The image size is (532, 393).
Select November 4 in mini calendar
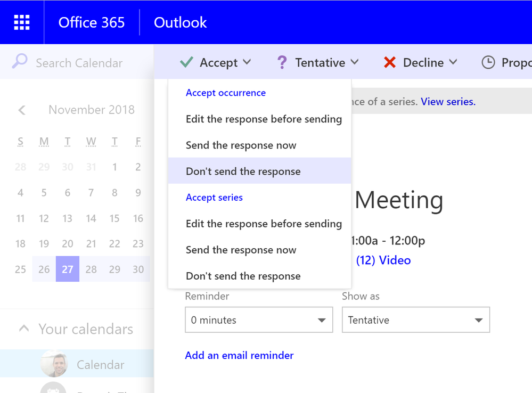click(x=20, y=193)
